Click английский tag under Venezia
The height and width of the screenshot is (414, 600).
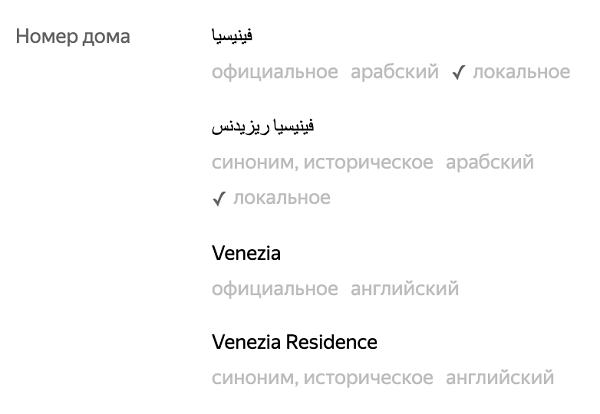coord(405,289)
